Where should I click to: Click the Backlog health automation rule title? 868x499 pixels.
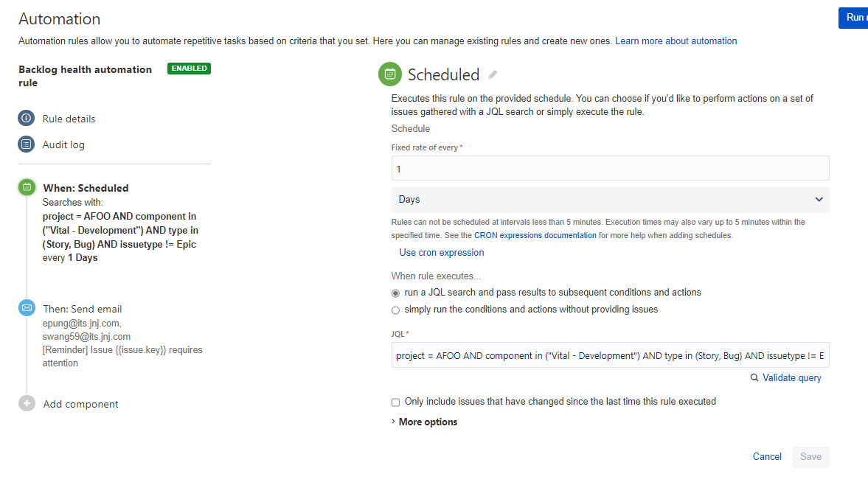coord(86,76)
